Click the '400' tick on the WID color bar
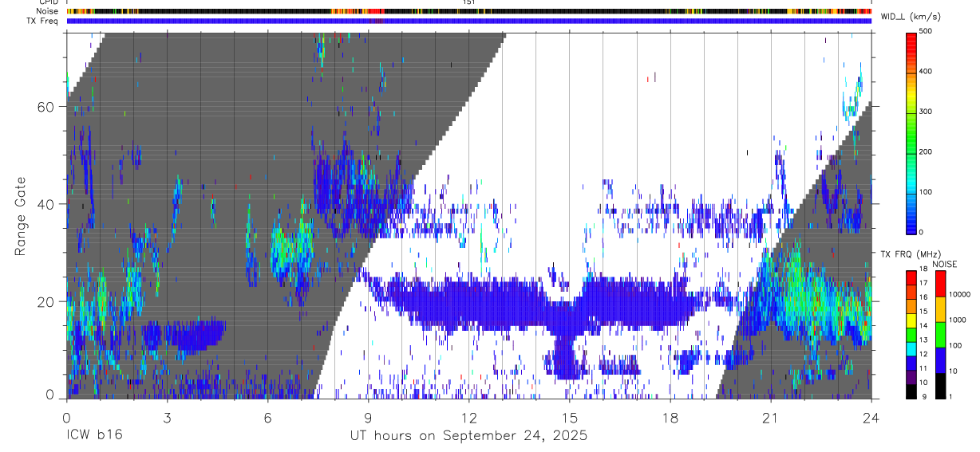This screenshot has width=980, height=452. click(x=926, y=71)
